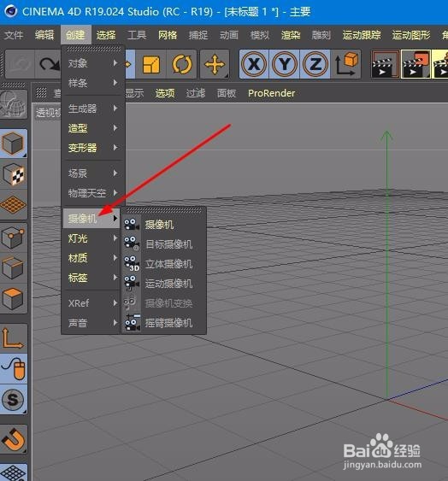Click the globe icon above the sidebar
The image size is (448, 481).
pyautogui.click(x=14, y=104)
